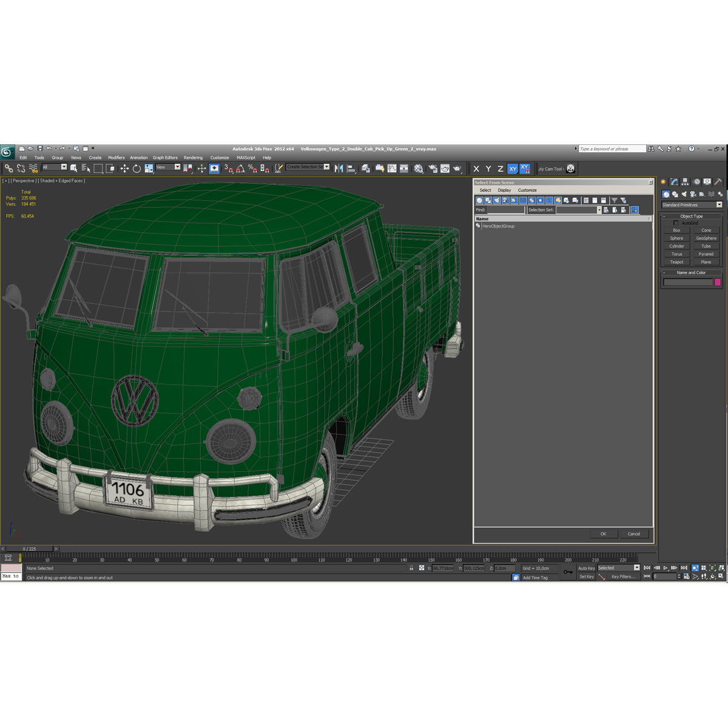Activate Bind to Space Warp tool
The image size is (728, 728).
(x=33, y=168)
